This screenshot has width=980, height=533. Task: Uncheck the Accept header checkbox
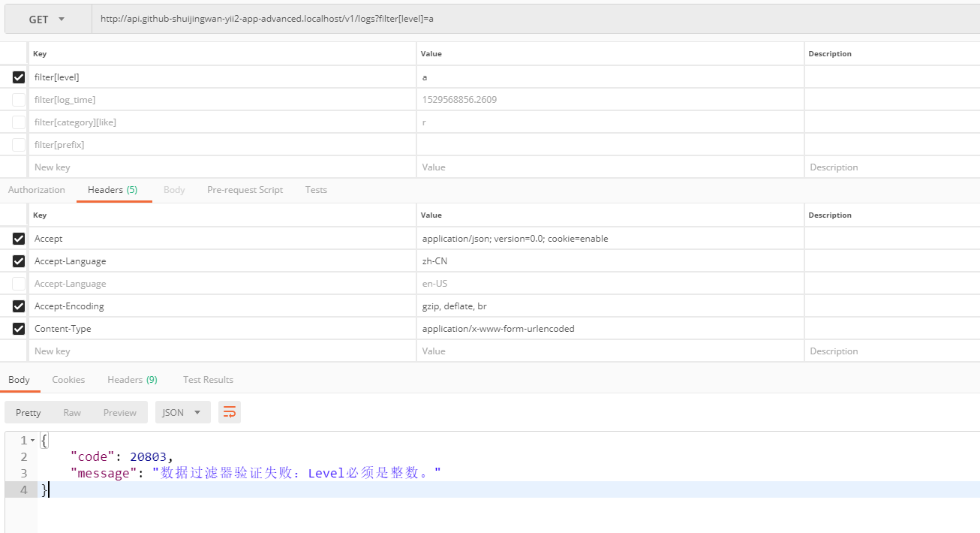pos(19,239)
